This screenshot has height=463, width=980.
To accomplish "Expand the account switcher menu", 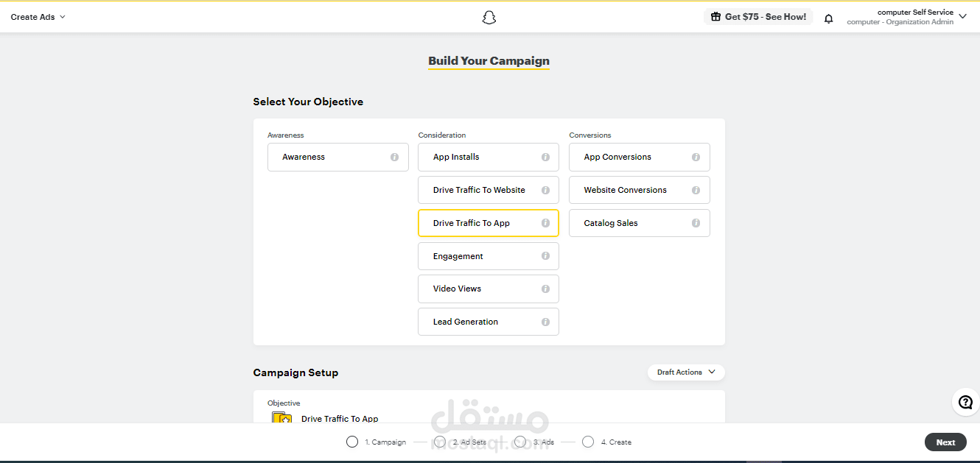I will pos(962,17).
